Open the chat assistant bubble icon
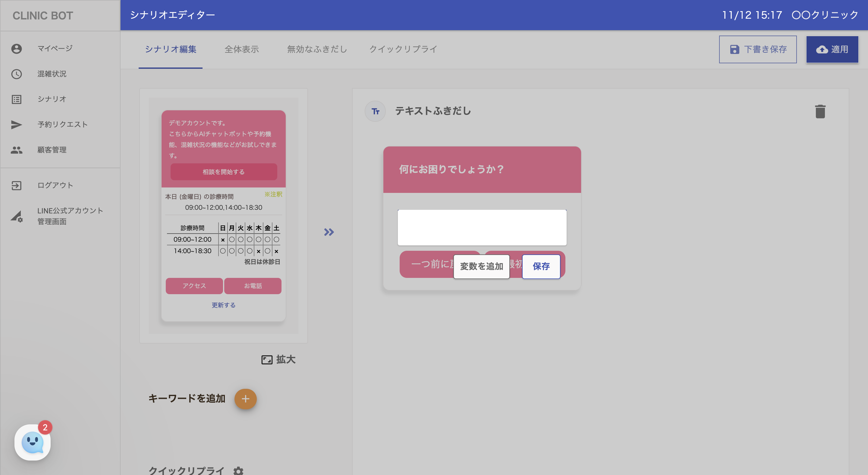This screenshot has height=475, width=868. (32, 442)
